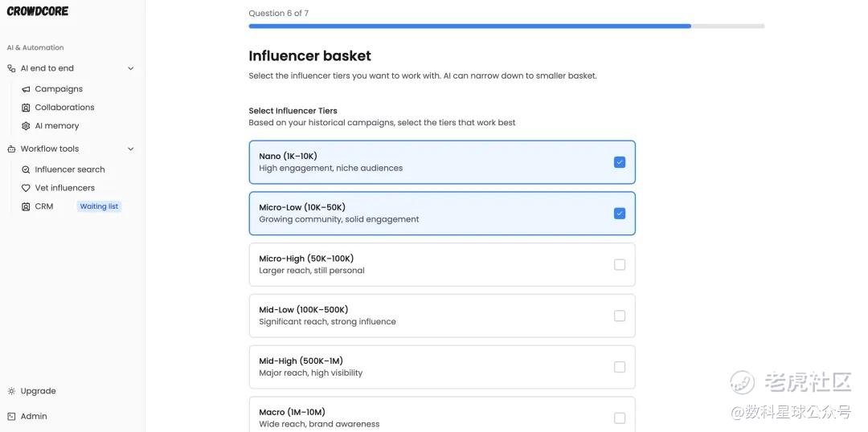Uncheck the Micro-Low (10K–50K) checkbox
This screenshot has height=432, width=868.
click(620, 214)
